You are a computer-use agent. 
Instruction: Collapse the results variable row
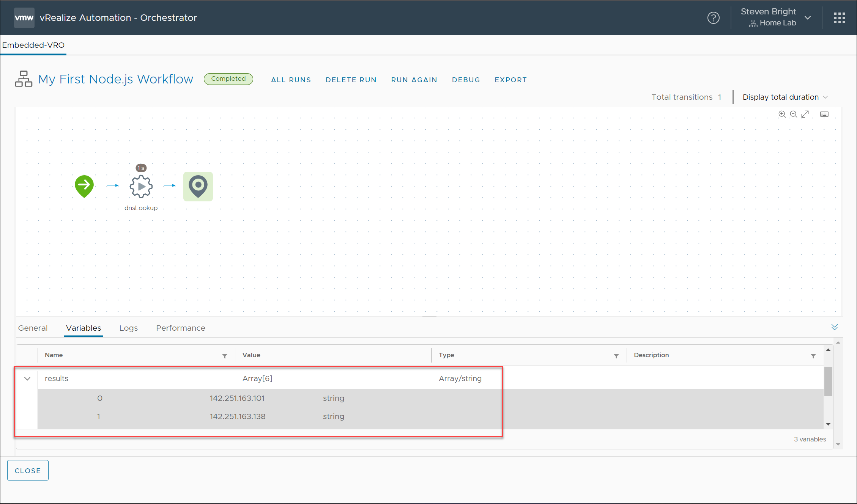27,378
